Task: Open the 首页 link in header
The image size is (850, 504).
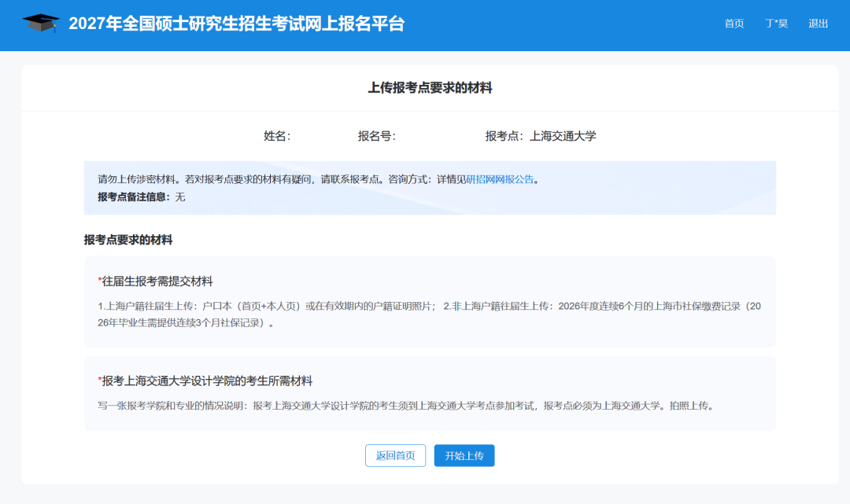Action: [734, 24]
